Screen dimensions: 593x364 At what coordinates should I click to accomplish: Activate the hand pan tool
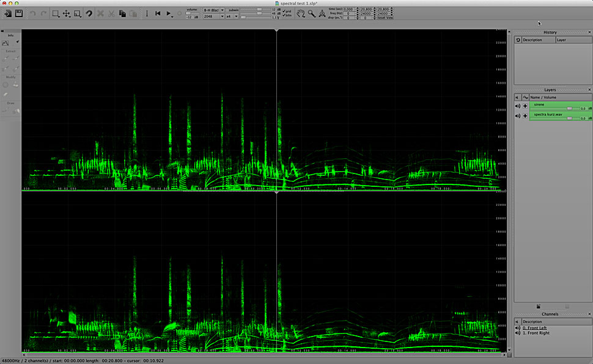click(301, 13)
